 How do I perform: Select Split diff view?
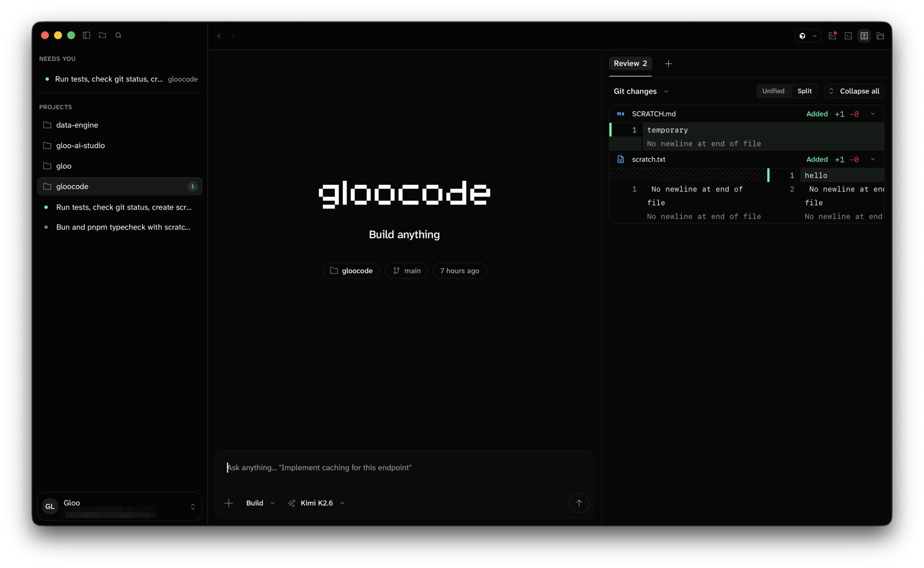click(x=804, y=91)
